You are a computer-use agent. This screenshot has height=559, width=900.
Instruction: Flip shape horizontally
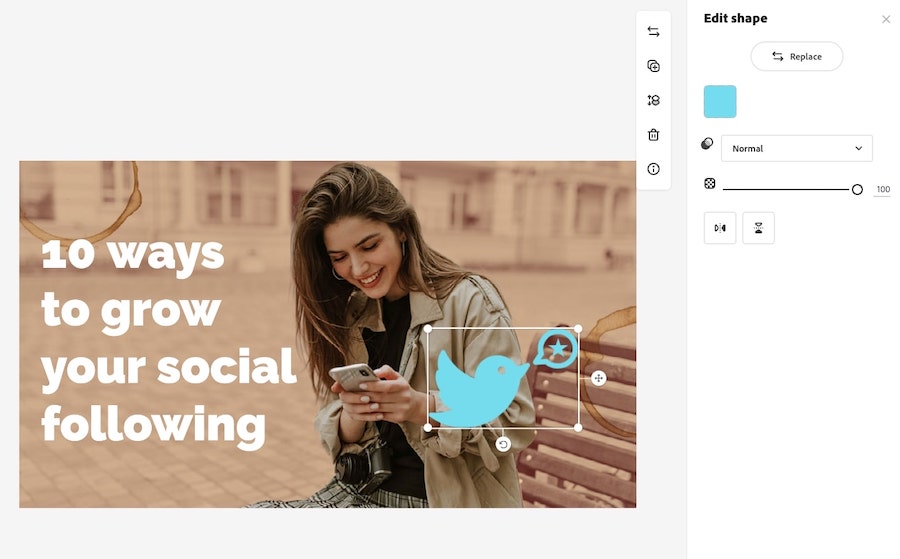tap(720, 228)
